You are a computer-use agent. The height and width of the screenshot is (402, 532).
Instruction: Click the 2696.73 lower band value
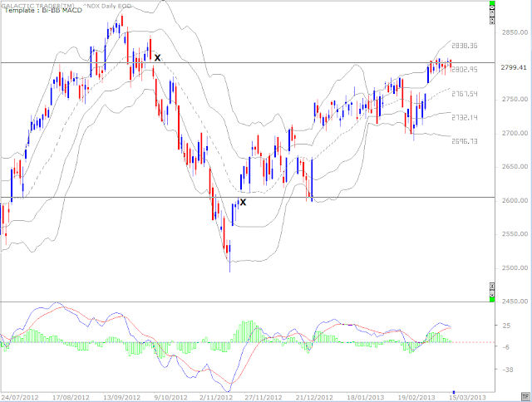tap(465, 141)
